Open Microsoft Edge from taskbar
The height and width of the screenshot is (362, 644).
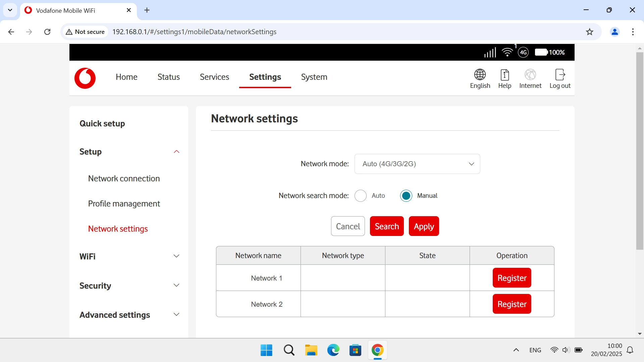tap(333, 350)
